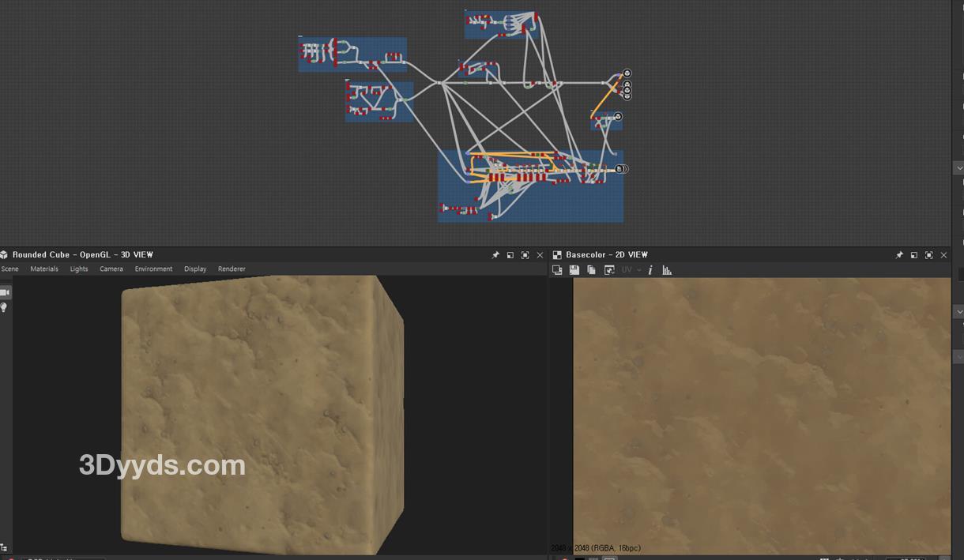Open the Lights menu
Image resolution: width=964 pixels, height=560 pixels.
[x=79, y=269]
